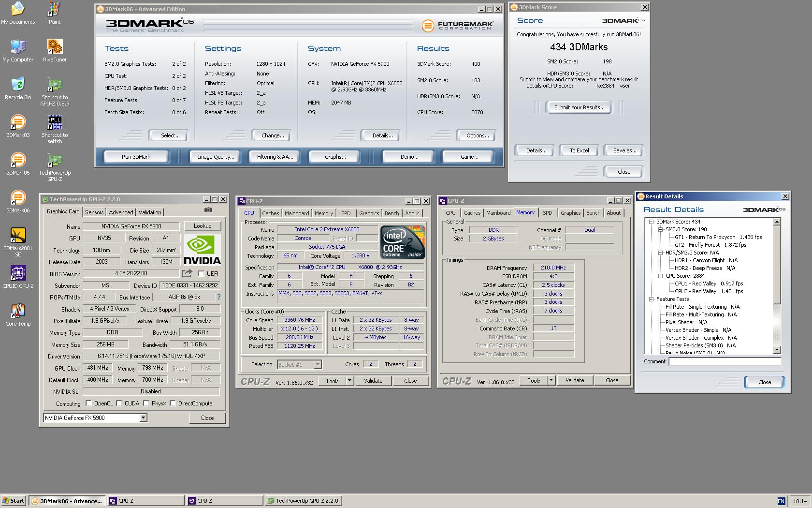Collapse CPU Score: 2884 tree node
Screen dimensions: 812x508
coord(660,276)
